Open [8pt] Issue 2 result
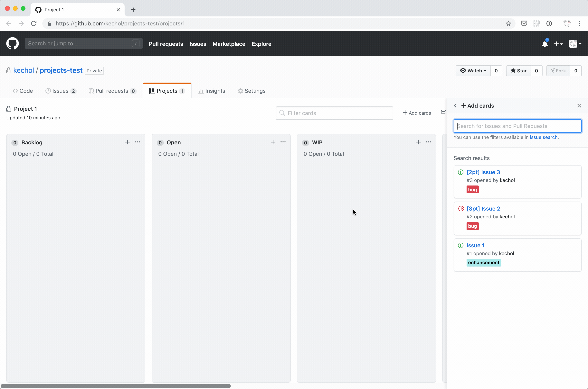588x389 pixels. [483, 209]
